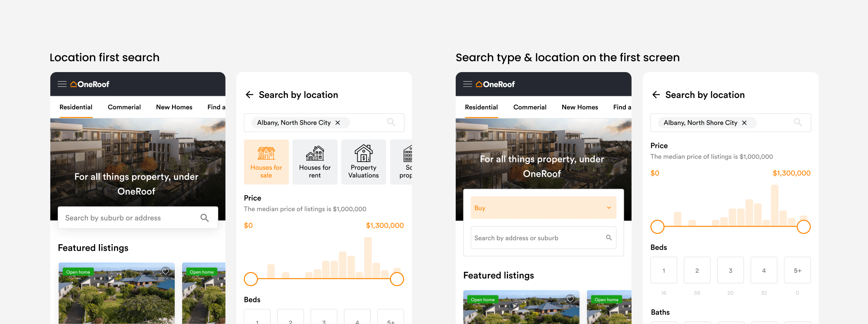Favourite first listing below the Buy dropdown screen

(570, 299)
